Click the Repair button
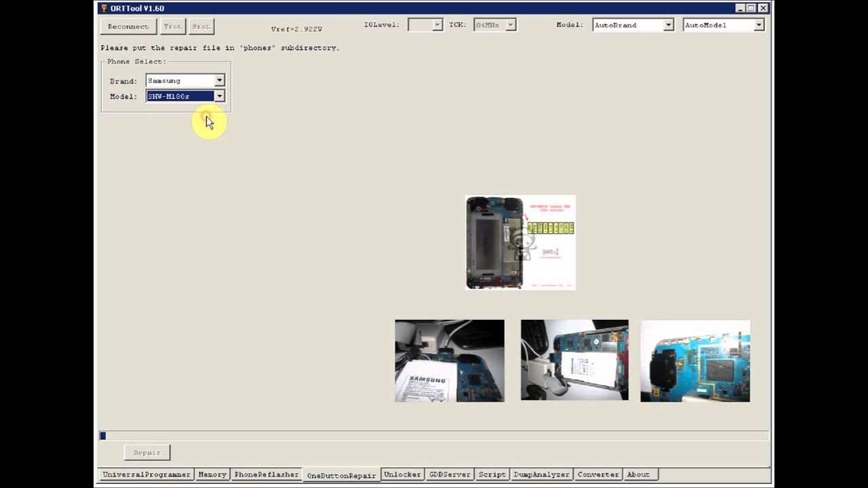Viewport: 868px width, 488px height. [147, 452]
